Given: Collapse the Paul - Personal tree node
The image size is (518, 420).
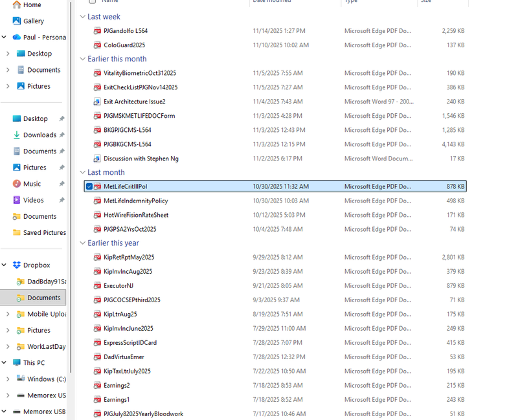Looking at the screenshot, I should pyautogui.click(x=4, y=37).
